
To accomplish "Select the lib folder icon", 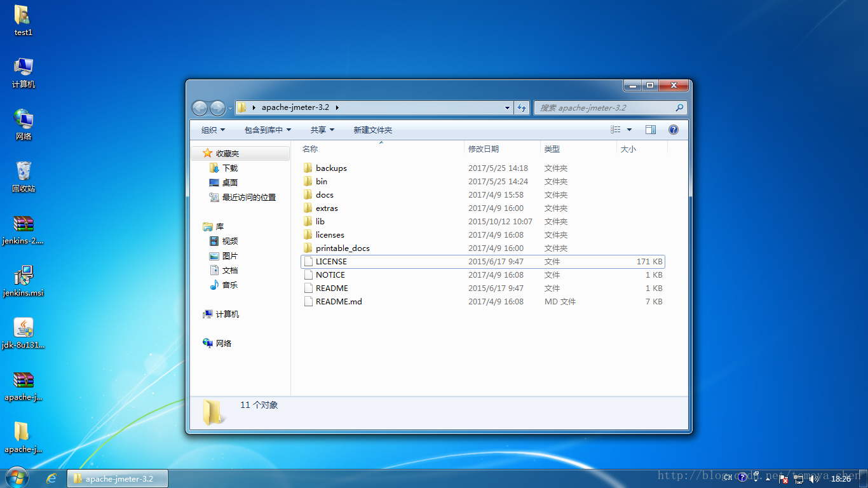I will pos(308,221).
